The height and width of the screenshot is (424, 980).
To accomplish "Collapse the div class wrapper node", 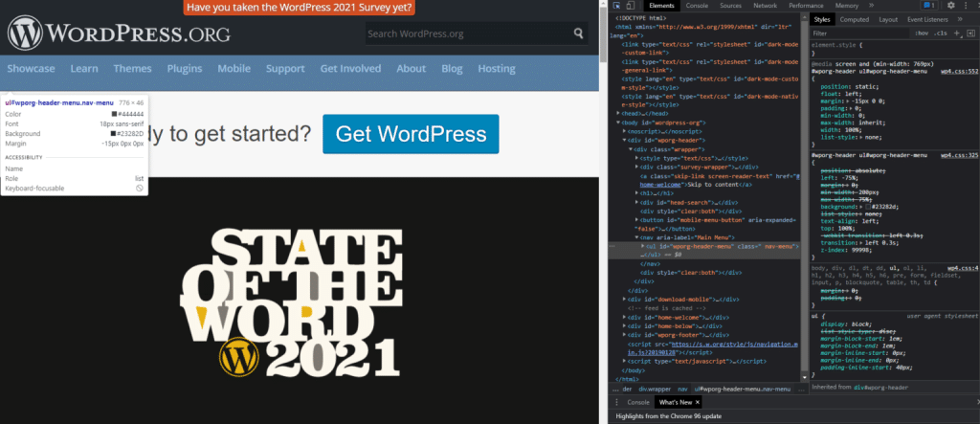I will click(x=631, y=149).
